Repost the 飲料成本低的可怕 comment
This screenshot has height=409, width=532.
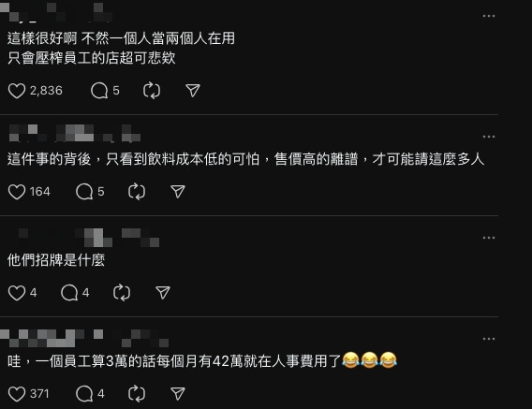tap(137, 192)
